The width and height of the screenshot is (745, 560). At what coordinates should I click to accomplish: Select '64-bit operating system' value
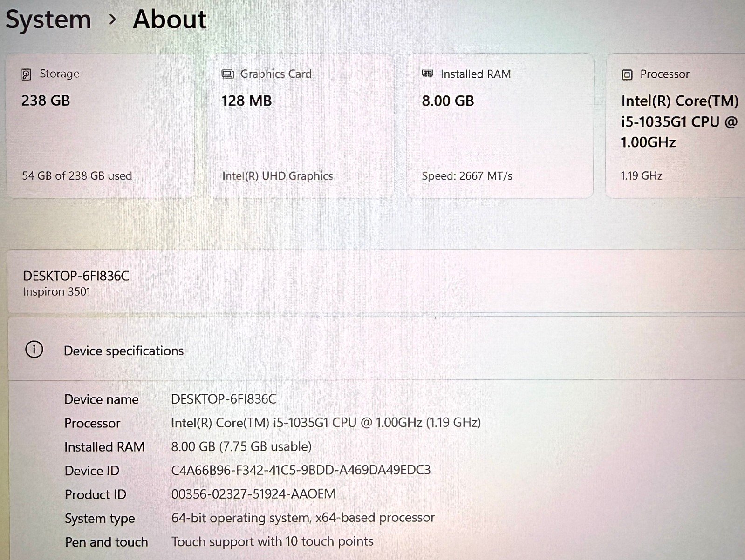pyautogui.click(x=303, y=518)
